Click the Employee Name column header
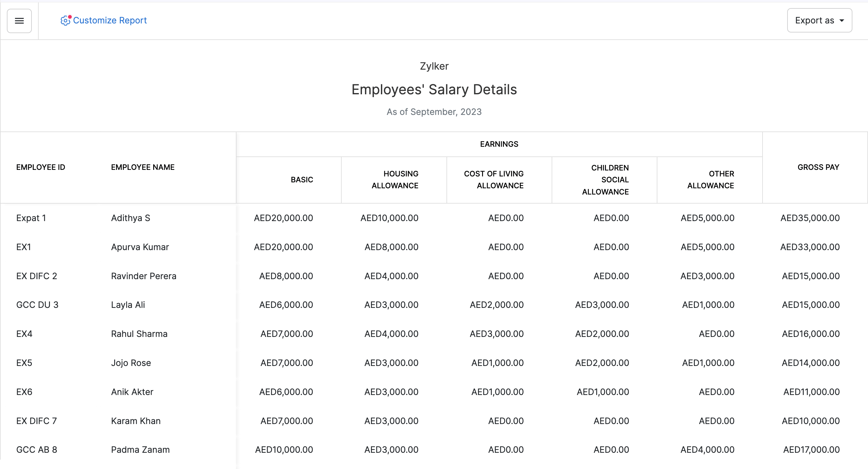The image size is (868, 469). tap(143, 167)
